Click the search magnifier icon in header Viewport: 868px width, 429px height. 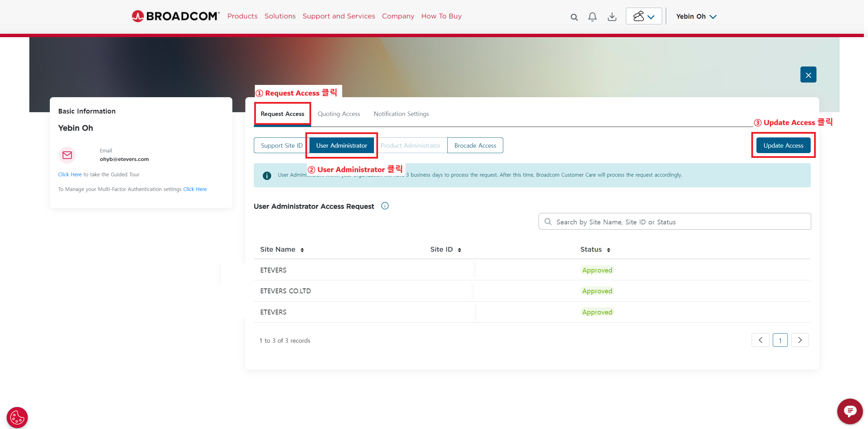(x=574, y=17)
